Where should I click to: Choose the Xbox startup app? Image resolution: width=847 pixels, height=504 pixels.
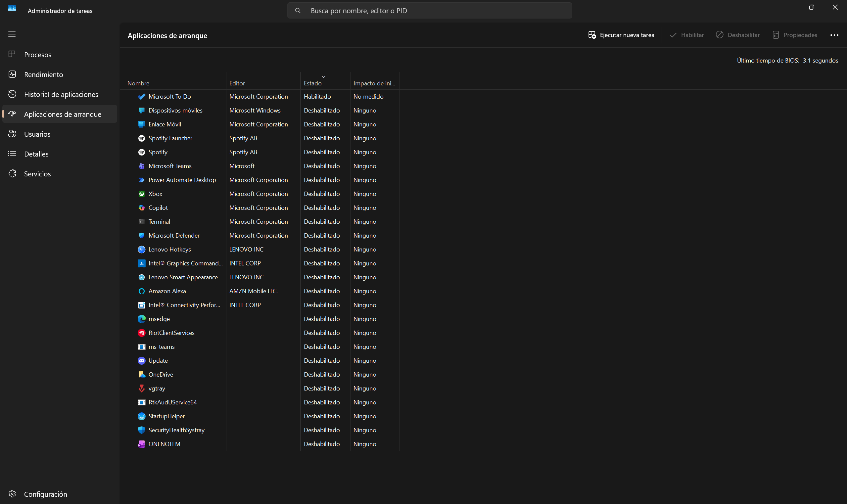[x=260, y=194]
